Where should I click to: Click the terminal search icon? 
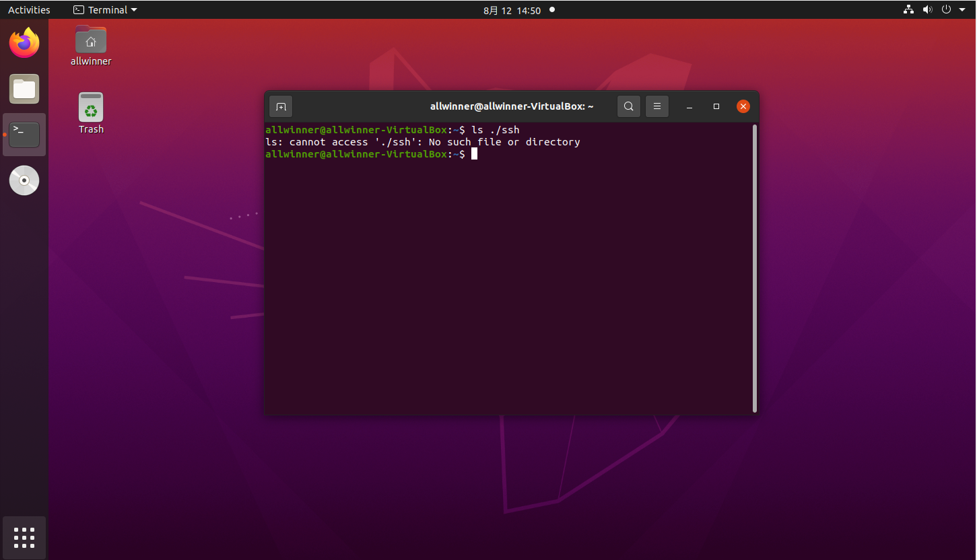coord(628,106)
